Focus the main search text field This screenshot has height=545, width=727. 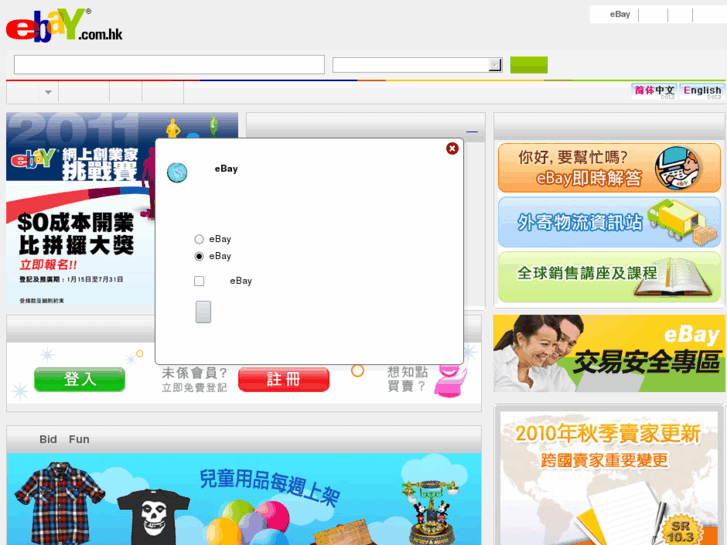[169, 64]
